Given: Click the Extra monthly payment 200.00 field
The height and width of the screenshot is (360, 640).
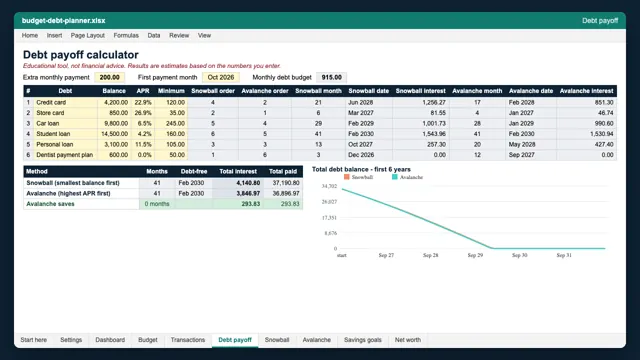Looking at the screenshot, I should [110, 77].
